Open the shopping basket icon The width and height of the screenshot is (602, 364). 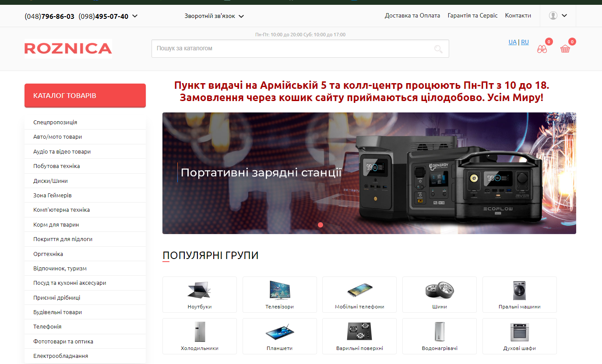(x=565, y=49)
